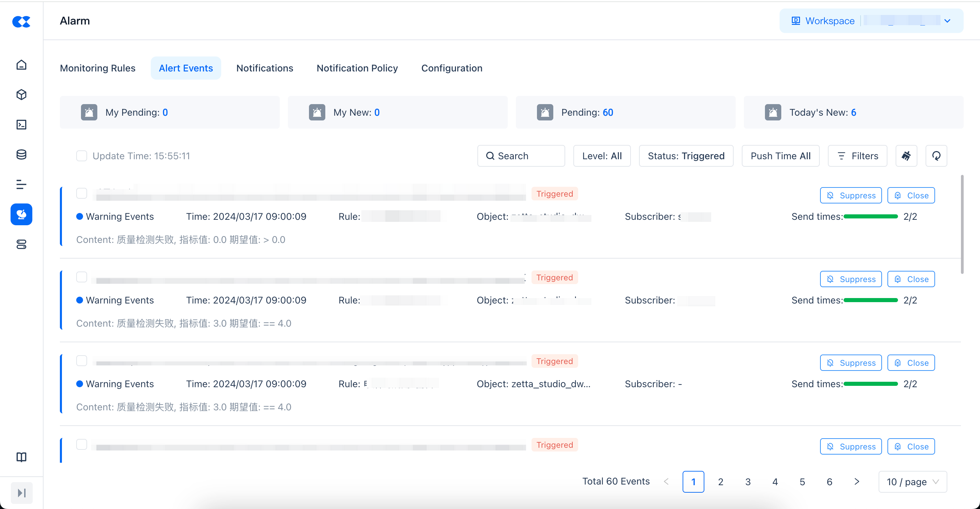Click the cube icon in sidebar
The height and width of the screenshot is (509, 980).
pos(21,95)
